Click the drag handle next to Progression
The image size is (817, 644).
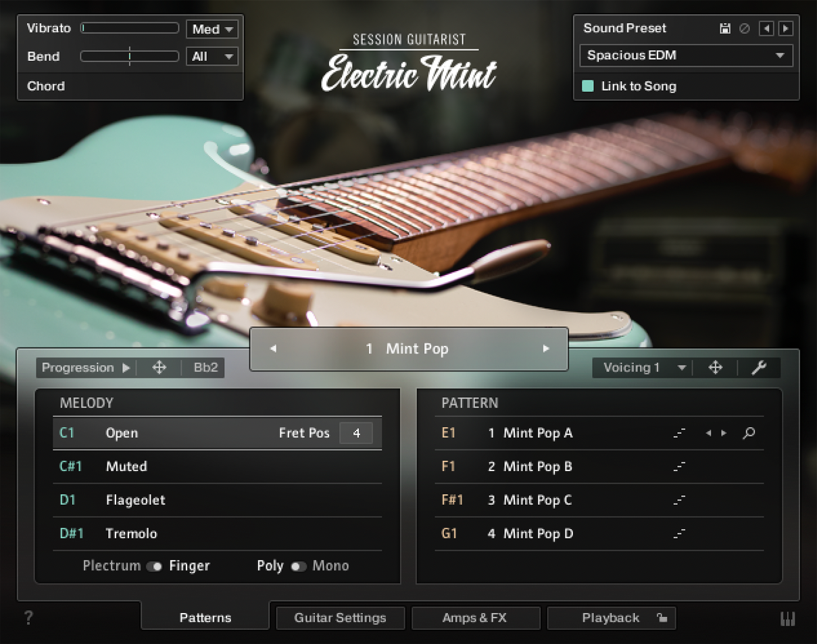click(x=159, y=368)
